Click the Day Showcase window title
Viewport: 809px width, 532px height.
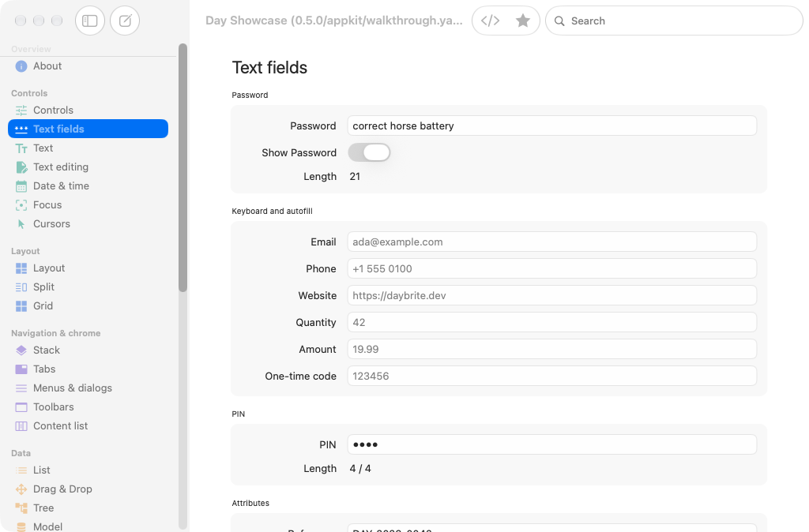point(334,21)
